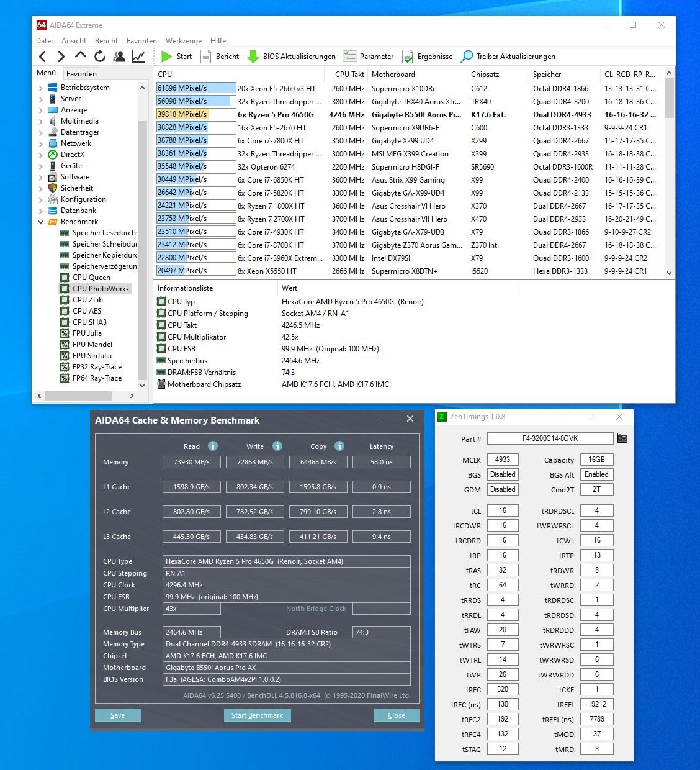
Task: Open the Favoriten menu
Action: tap(141, 41)
